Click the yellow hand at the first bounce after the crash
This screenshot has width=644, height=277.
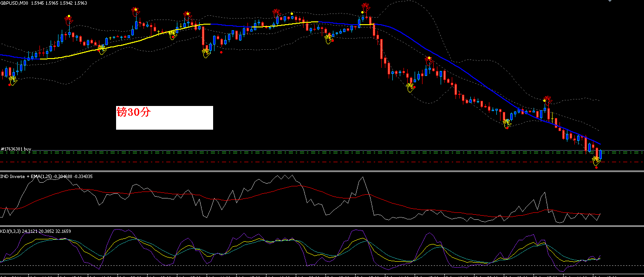tap(410, 87)
